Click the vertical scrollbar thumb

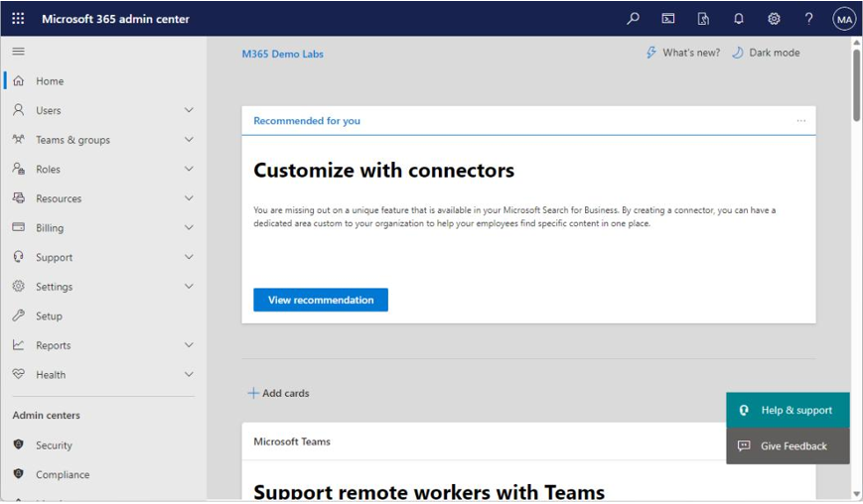[x=856, y=84]
